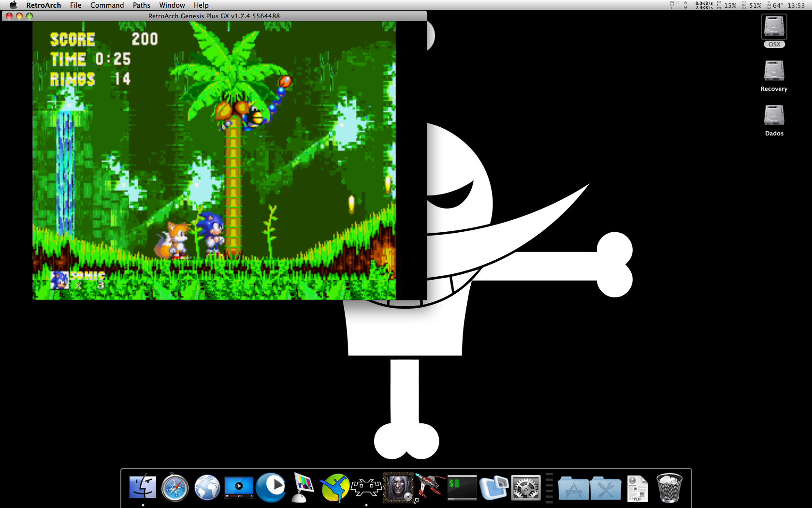
Task: Open the Command menu
Action: coord(107,5)
